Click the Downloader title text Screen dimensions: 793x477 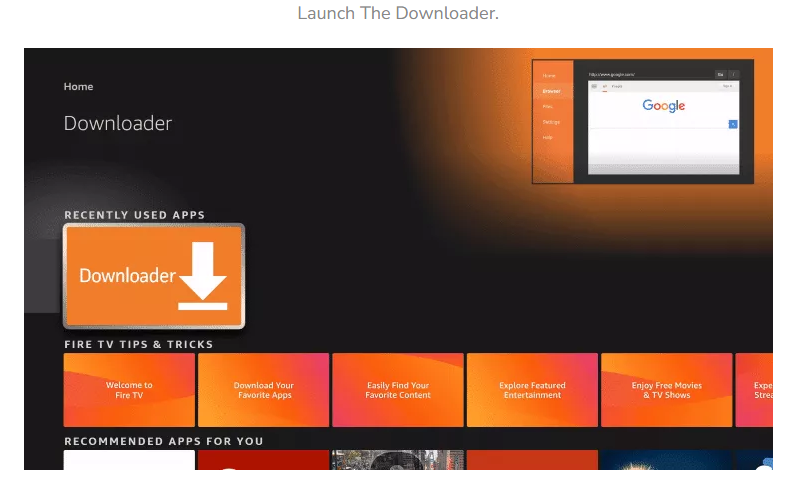click(118, 123)
